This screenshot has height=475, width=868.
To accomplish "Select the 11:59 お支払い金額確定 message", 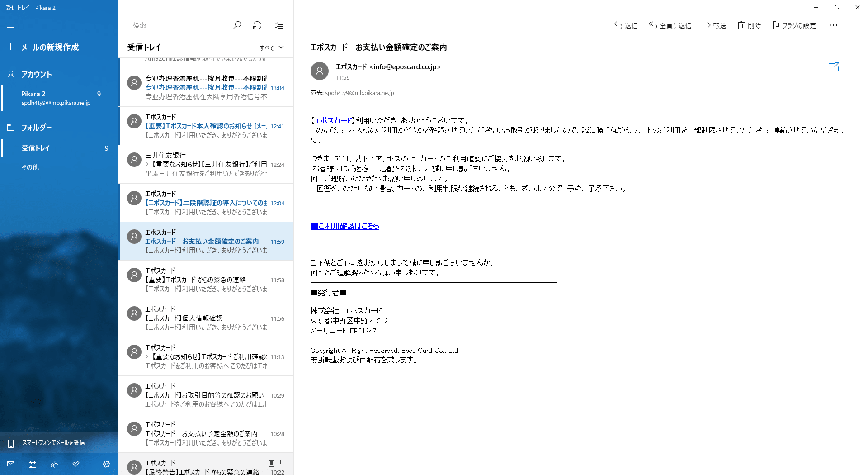I will pyautogui.click(x=206, y=241).
